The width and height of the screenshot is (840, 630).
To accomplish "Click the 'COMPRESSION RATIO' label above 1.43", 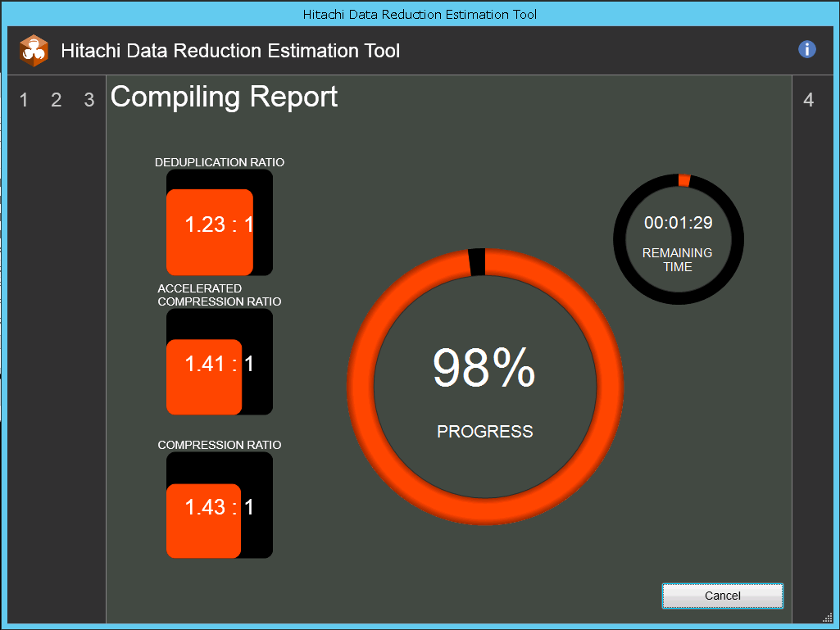I will point(220,445).
